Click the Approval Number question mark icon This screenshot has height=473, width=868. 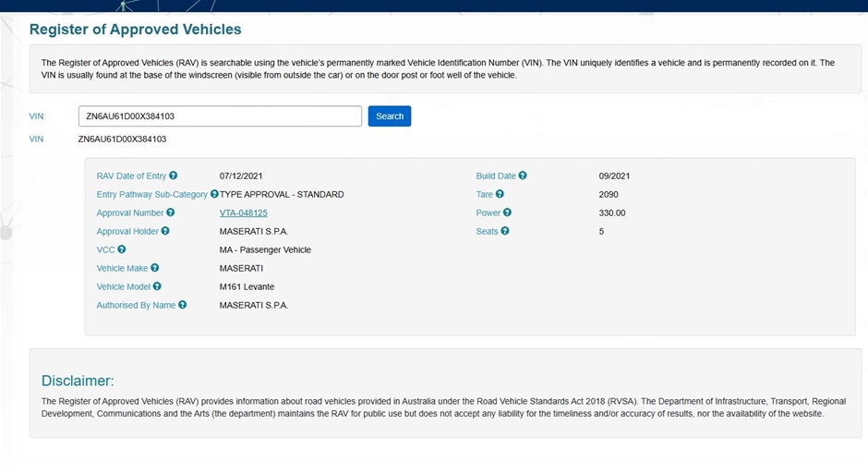point(171,212)
